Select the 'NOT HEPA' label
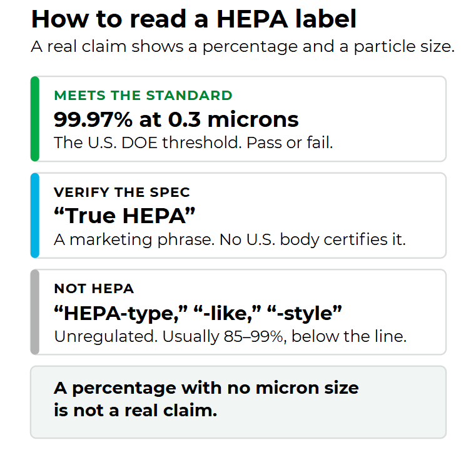This screenshot has width=476, height=455. tap(94, 289)
